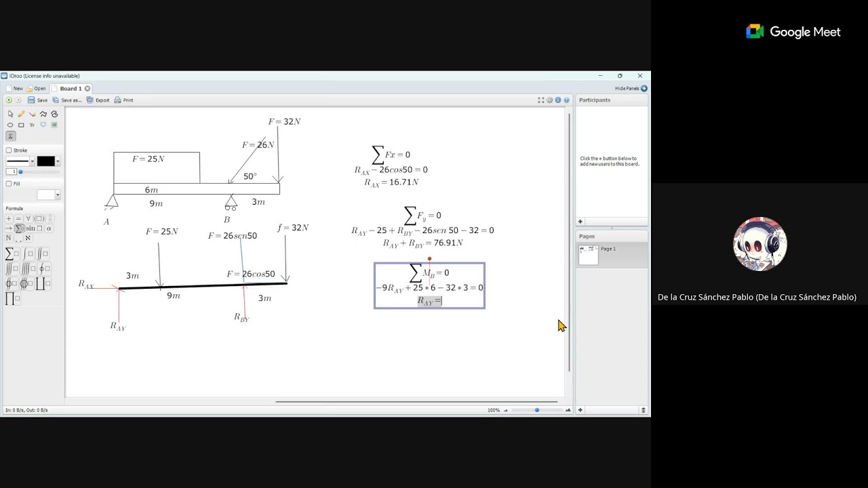Click the stroke width number field

click(x=11, y=171)
